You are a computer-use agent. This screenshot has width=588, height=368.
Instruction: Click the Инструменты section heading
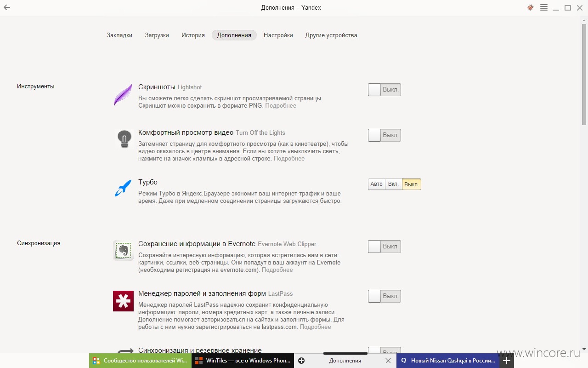pyautogui.click(x=36, y=86)
